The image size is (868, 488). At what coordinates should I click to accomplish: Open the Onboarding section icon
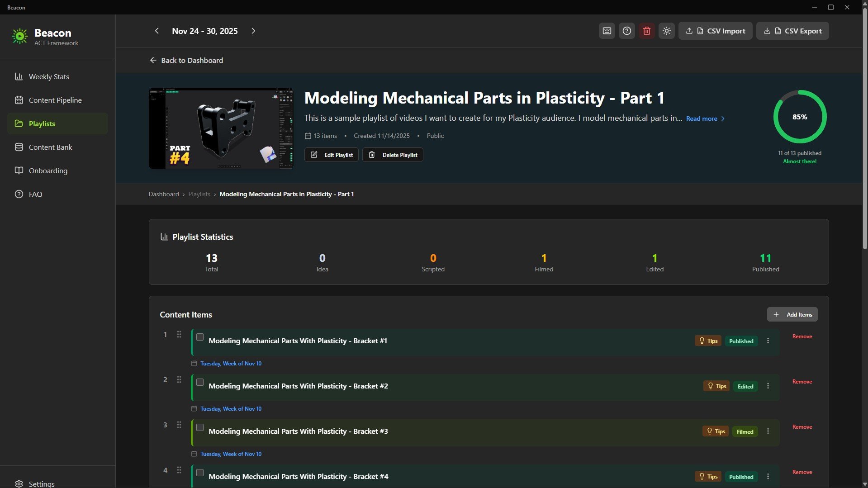tap(19, 171)
